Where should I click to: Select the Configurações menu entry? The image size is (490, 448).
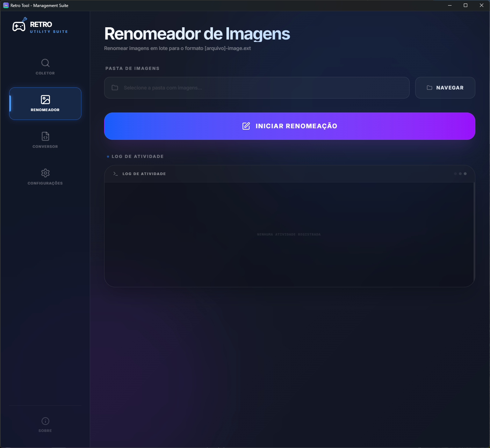(x=45, y=177)
